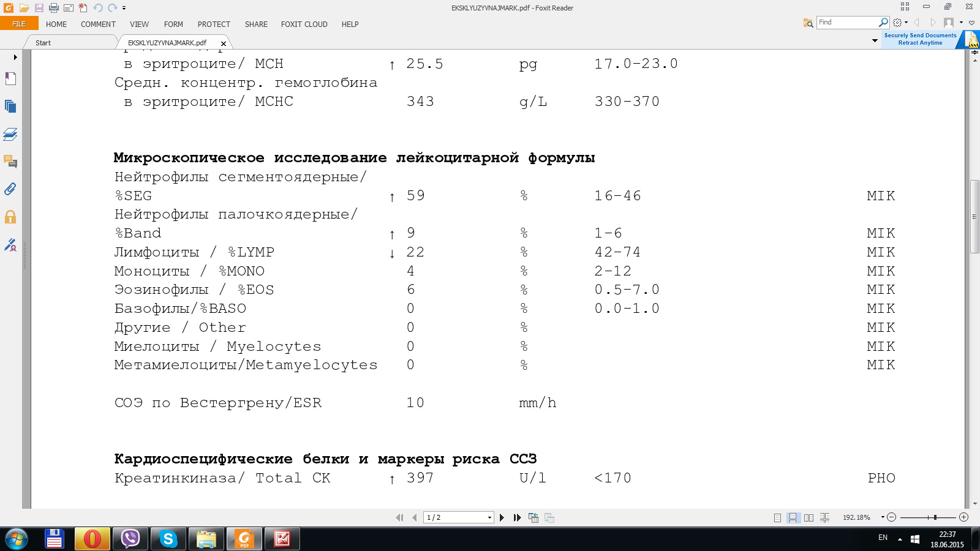Open a file with the folder icon
The width and height of the screenshot is (980, 551).
pyautogui.click(x=24, y=8)
